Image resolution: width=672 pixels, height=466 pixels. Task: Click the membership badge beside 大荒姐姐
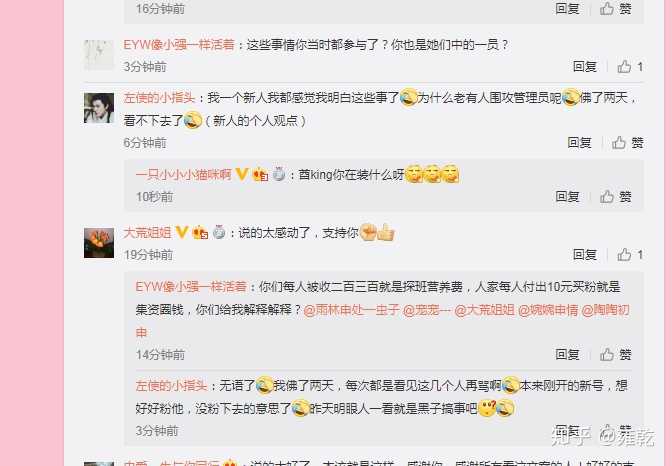200,232
